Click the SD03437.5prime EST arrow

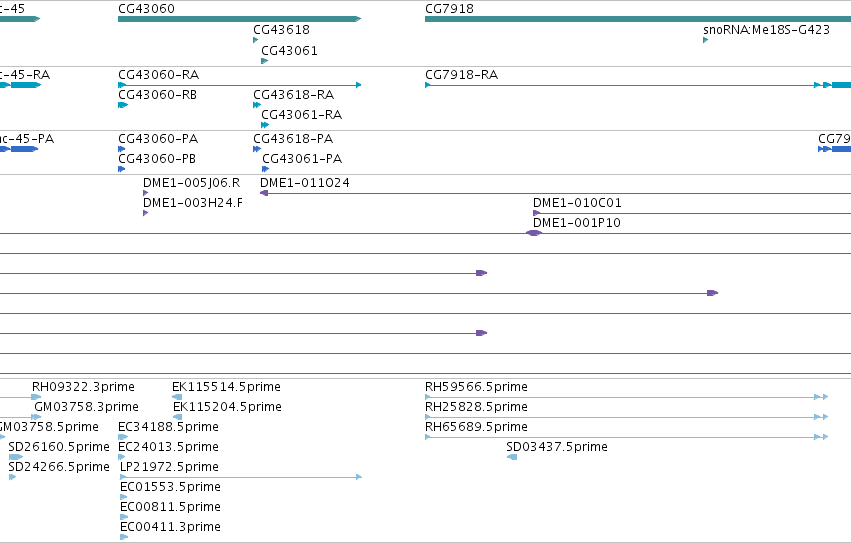pyautogui.click(x=512, y=457)
